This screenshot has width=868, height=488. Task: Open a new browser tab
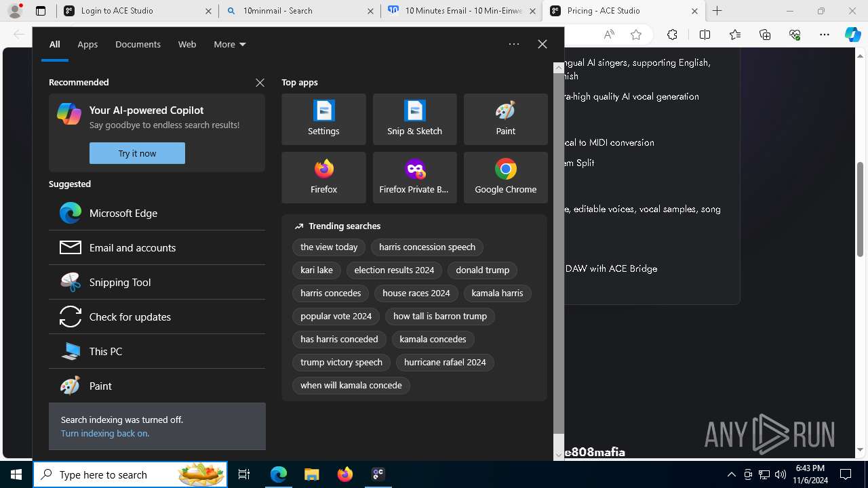click(x=717, y=11)
